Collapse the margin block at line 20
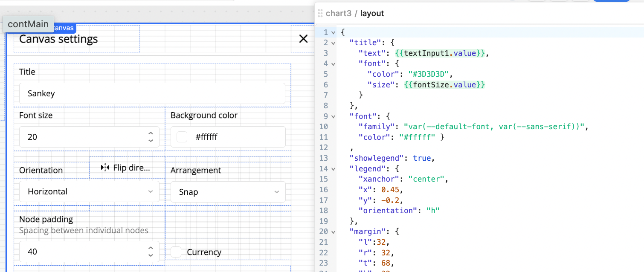644x272 pixels. pyautogui.click(x=333, y=232)
